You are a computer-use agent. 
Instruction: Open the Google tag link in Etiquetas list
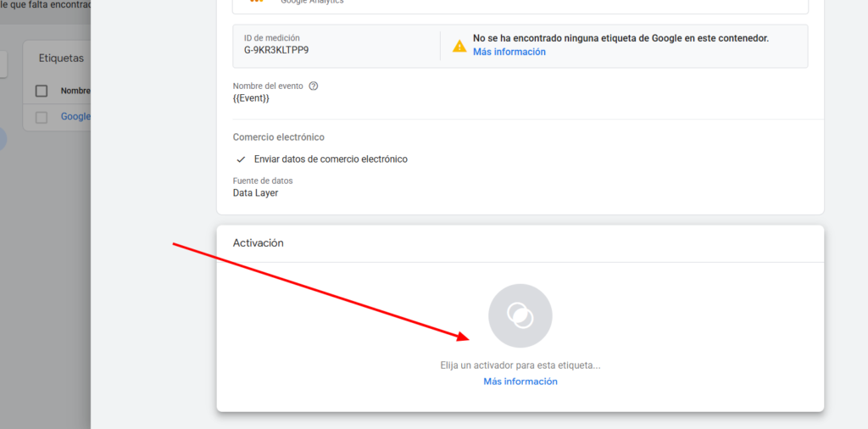point(75,117)
